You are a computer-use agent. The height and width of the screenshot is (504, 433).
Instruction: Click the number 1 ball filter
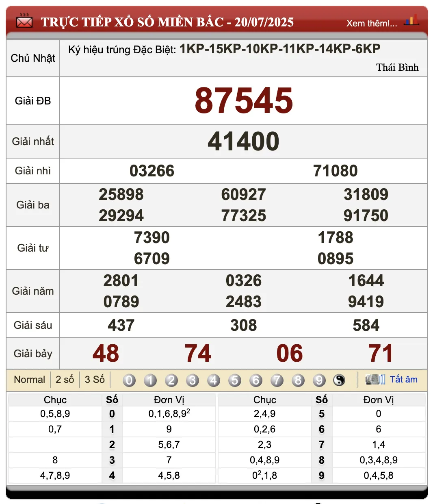[x=150, y=380]
